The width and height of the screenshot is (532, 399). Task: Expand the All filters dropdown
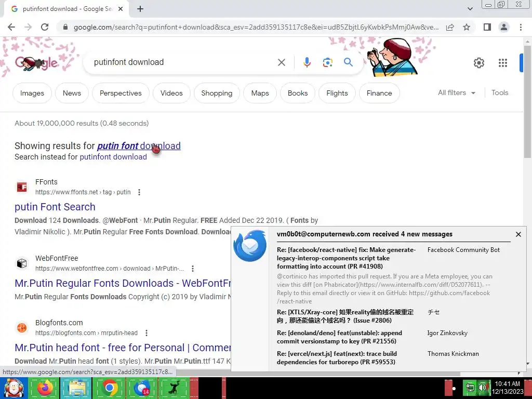pos(456,92)
